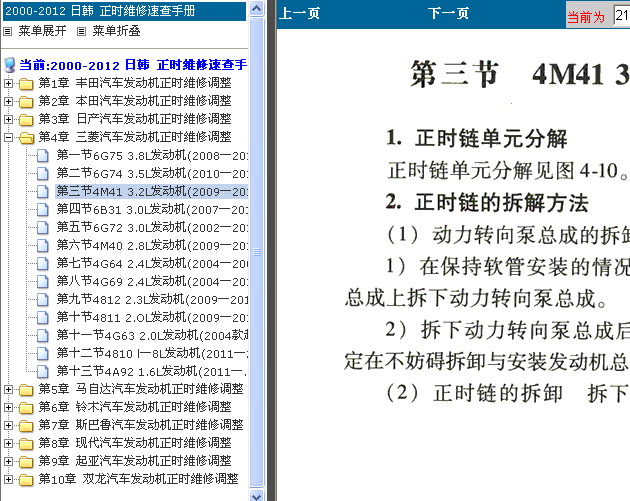Open section 第十一节4G63 2.0L发动机
The image size is (630, 501).
[x=152, y=335]
